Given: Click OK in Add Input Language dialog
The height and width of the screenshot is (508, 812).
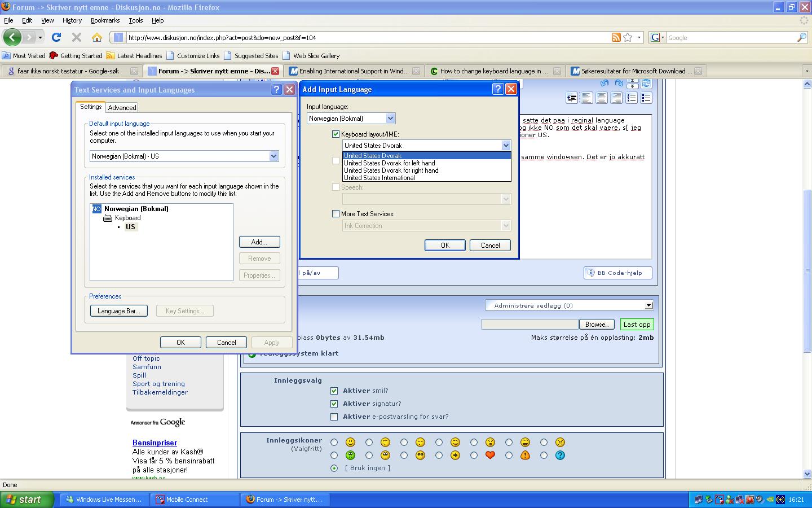Looking at the screenshot, I should [x=445, y=245].
